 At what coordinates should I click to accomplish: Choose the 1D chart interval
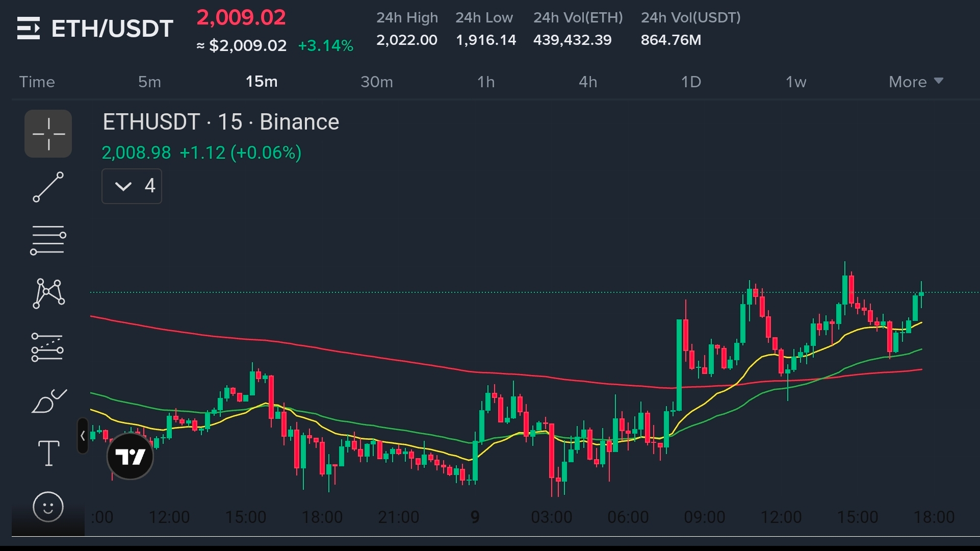691,82
